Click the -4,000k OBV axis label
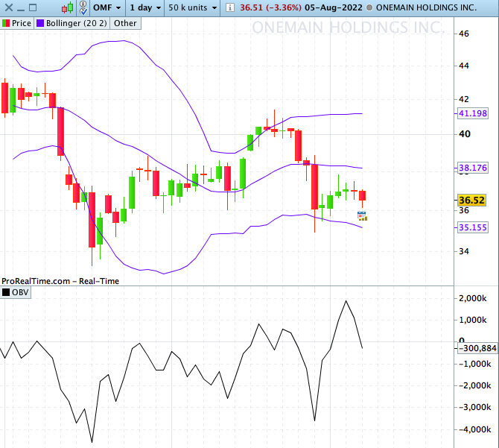499x448 pixels. [x=475, y=429]
